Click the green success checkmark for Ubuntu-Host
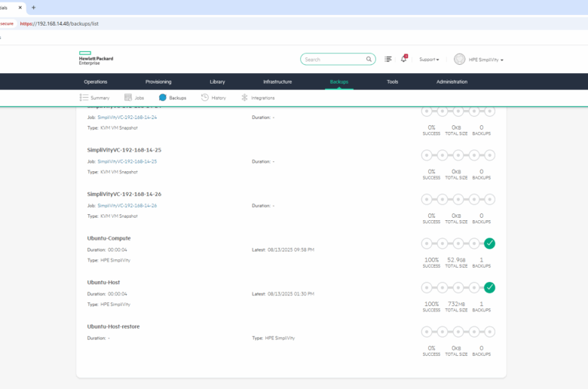 pos(489,287)
